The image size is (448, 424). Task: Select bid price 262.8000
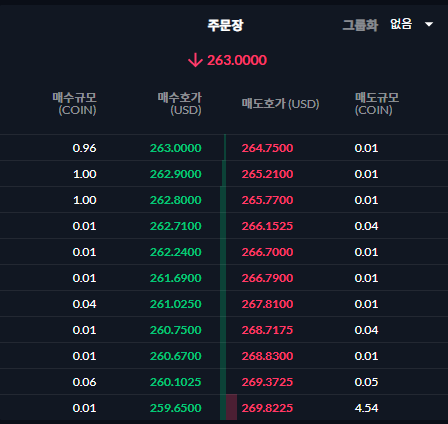click(176, 200)
